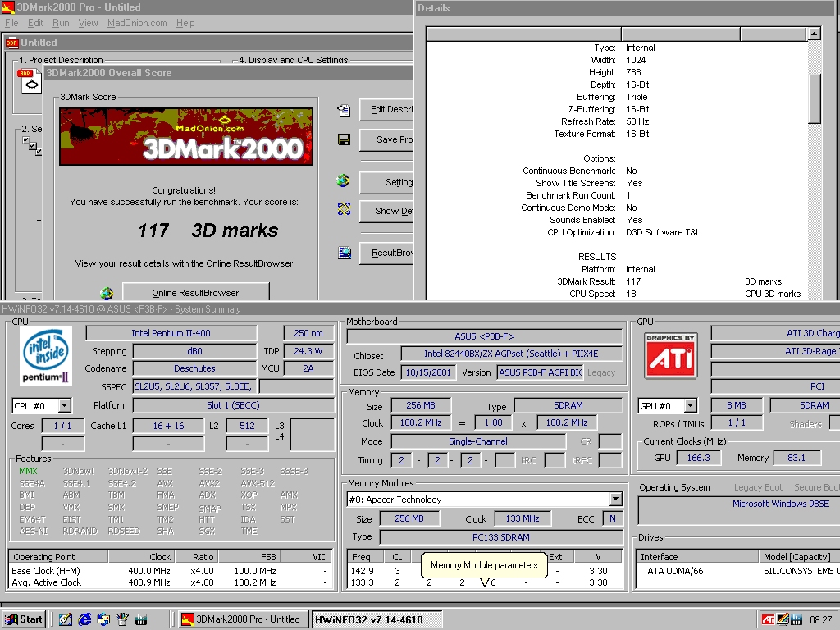This screenshot has width=840, height=630.
Task: Click the paint bucket quick launch icon
Action: 122,619
